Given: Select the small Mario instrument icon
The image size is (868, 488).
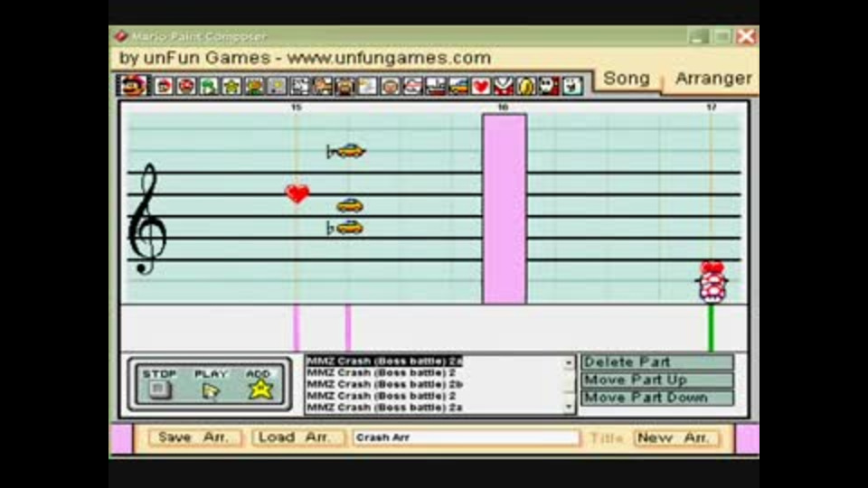Looking at the screenshot, I should pos(164,87).
